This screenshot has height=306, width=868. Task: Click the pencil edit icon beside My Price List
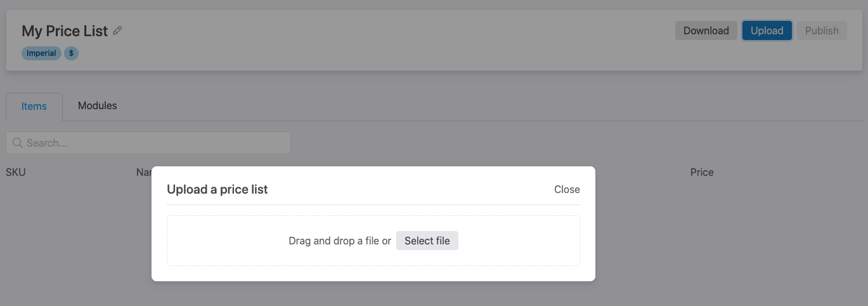tap(117, 30)
